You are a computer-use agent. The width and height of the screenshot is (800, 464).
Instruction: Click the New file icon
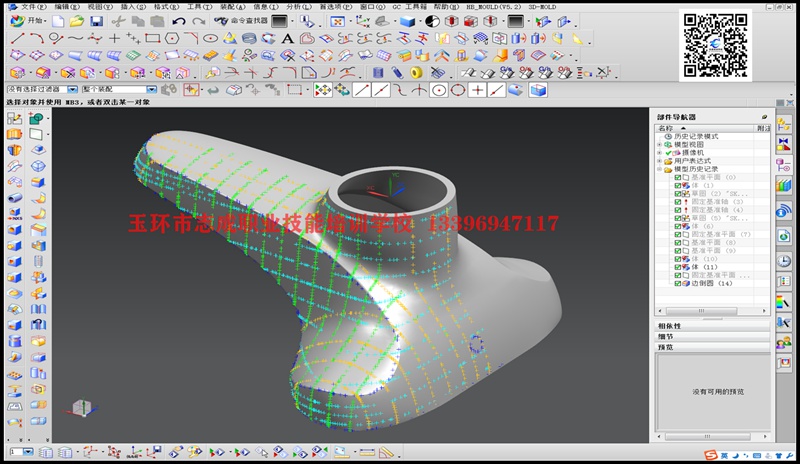tap(58, 21)
